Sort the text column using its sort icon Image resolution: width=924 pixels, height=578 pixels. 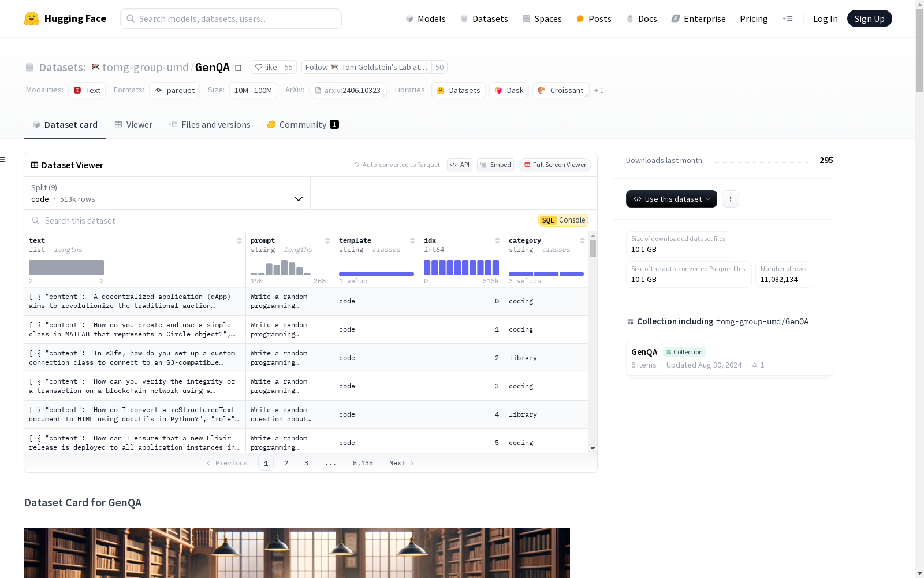pyautogui.click(x=239, y=240)
